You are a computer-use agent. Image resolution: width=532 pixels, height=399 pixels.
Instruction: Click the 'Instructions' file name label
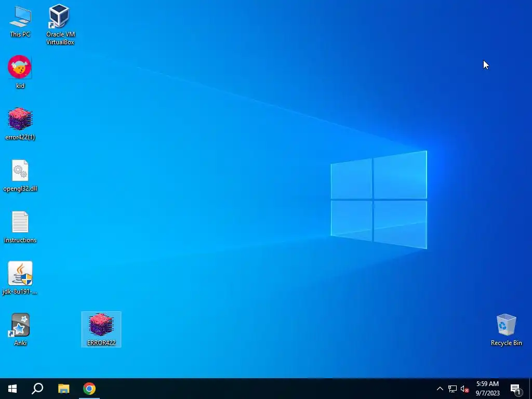click(20, 240)
